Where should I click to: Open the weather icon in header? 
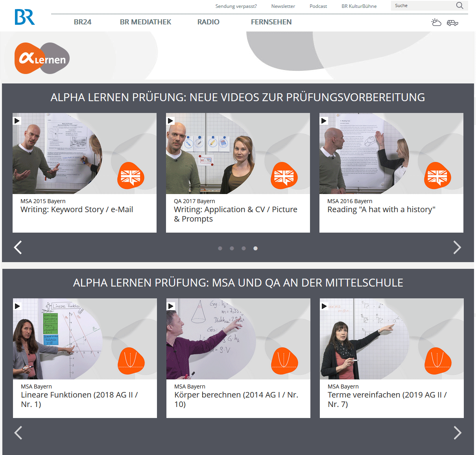436,22
